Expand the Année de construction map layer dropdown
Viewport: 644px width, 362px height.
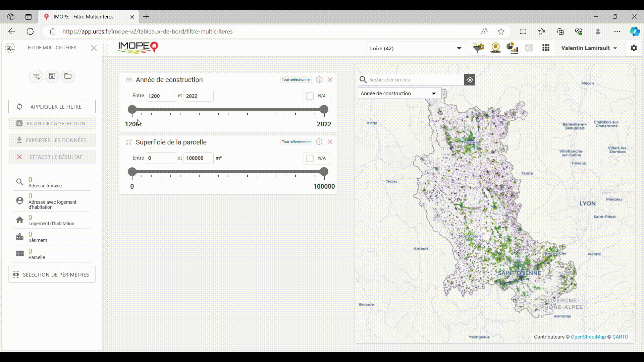pos(434,93)
